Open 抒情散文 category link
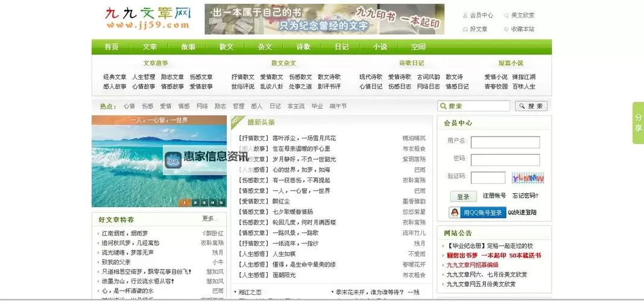The image size is (644, 301). pyautogui.click(x=243, y=76)
